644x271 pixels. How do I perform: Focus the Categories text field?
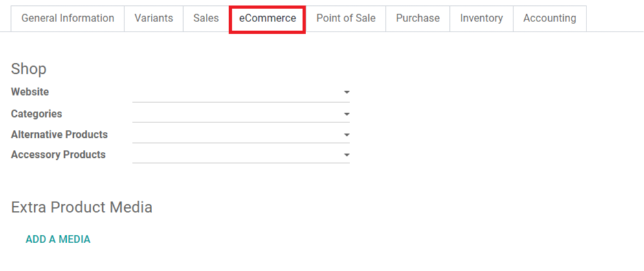236,114
